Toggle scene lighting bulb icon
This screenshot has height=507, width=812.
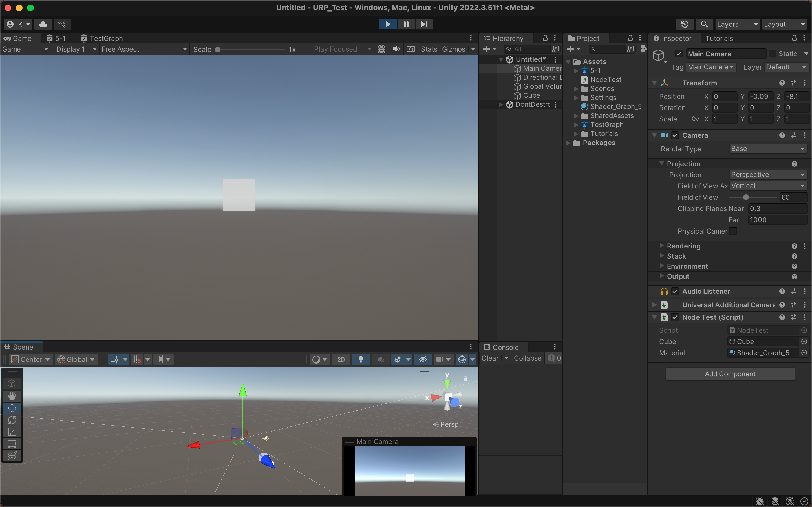point(361,359)
